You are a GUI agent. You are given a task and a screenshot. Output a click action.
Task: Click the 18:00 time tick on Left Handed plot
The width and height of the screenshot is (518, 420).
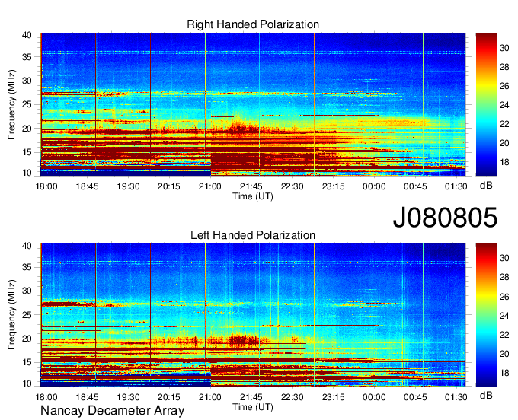46,397
